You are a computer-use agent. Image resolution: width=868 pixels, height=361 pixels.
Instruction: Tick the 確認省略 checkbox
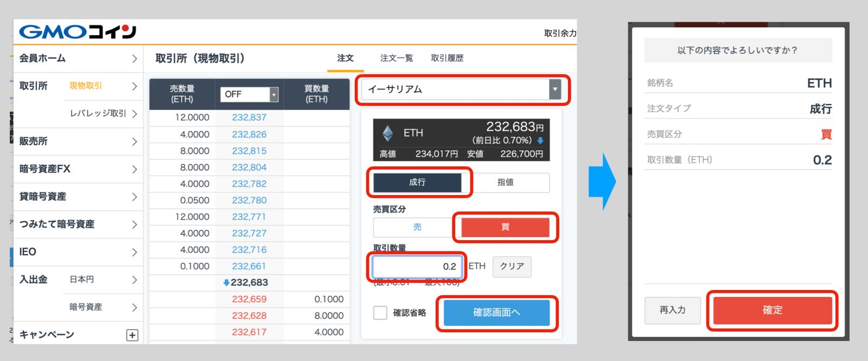[380, 313]
